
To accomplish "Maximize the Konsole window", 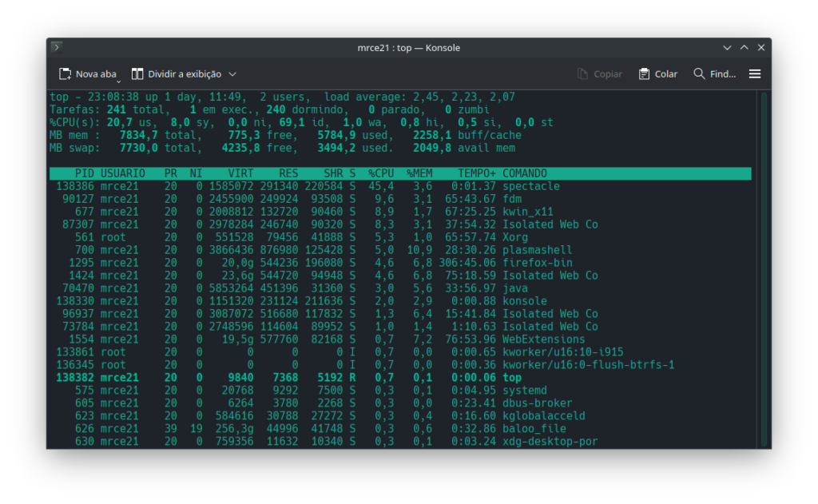I will (x=745, y=47).
